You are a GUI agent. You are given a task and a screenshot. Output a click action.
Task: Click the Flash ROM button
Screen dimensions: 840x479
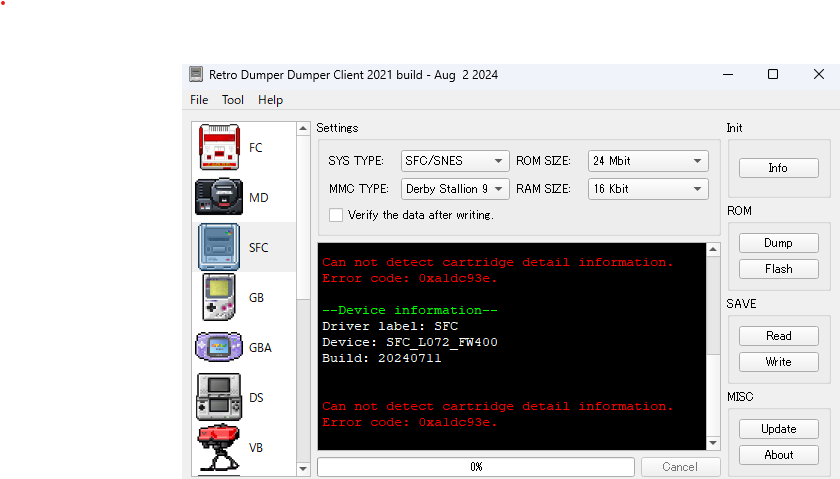pos(778,268)
